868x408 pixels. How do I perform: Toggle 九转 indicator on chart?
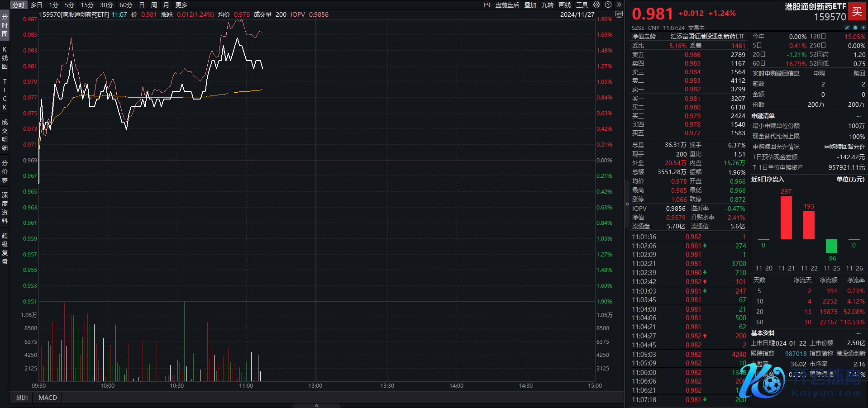click(548, 5)
